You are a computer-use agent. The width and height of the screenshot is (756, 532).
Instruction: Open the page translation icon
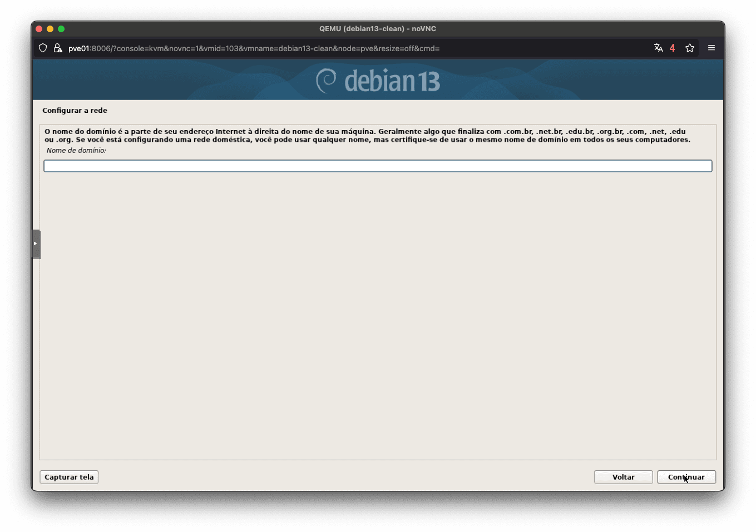point(659,48)
